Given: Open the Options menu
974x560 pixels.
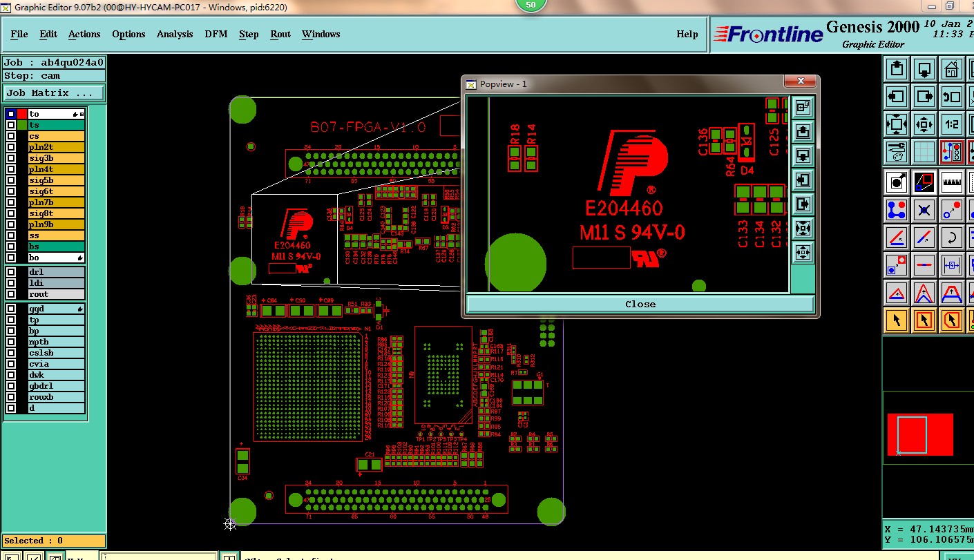Looking at the screenshot, I should pyautogui.click(x=128, y=34).
